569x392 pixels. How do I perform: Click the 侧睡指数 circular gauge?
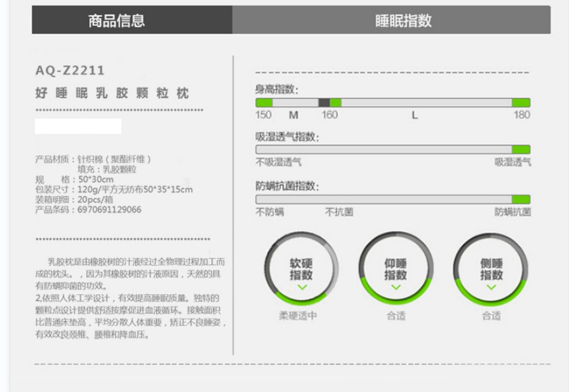tap(491, 268)
